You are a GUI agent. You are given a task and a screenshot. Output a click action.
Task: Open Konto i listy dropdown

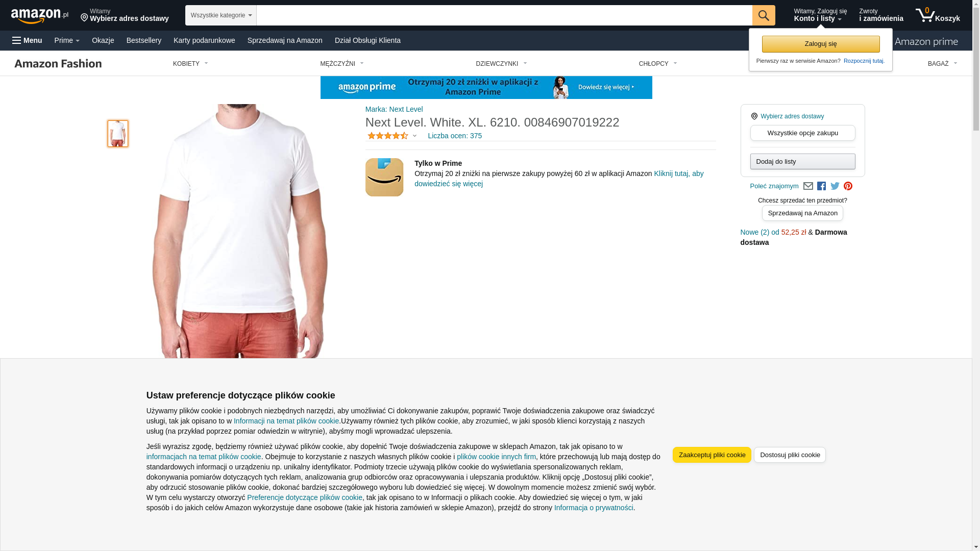[820, 15]
